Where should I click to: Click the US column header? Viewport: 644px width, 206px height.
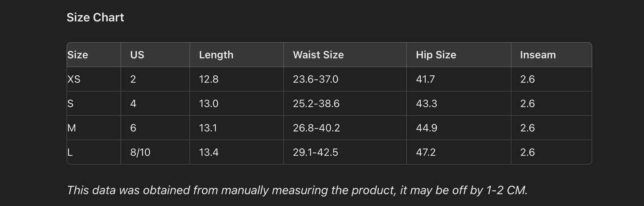137,55
